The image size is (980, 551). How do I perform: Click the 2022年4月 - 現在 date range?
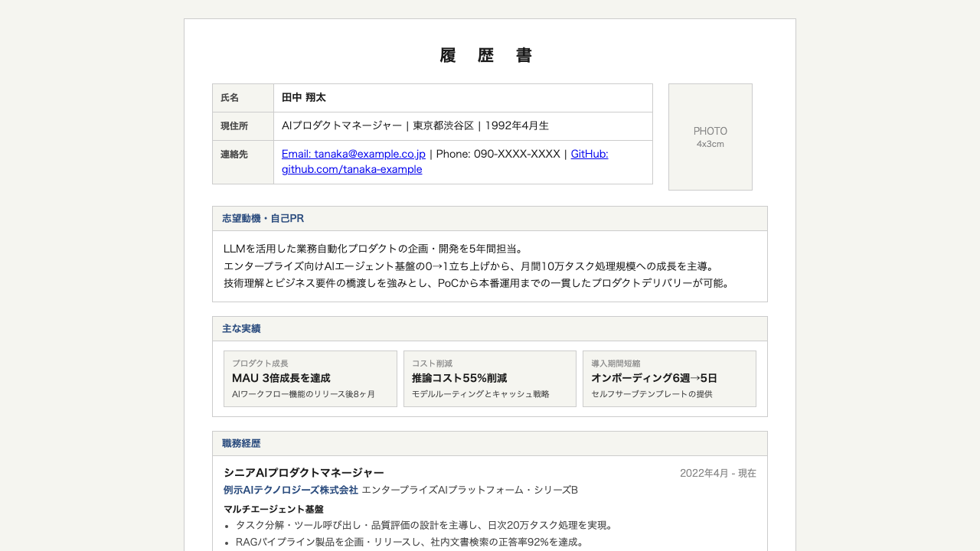point(718,473)
